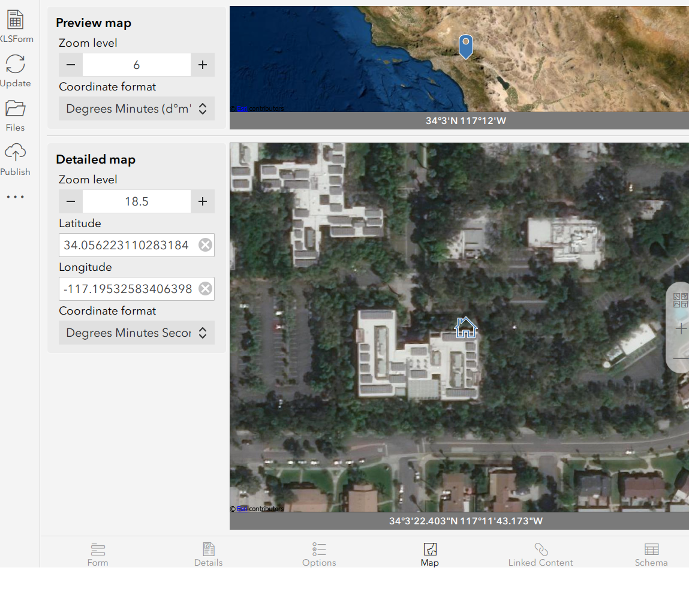Increase the Preview map zoom level
Viewport: 689px width, 616px height.
point(203,65)
